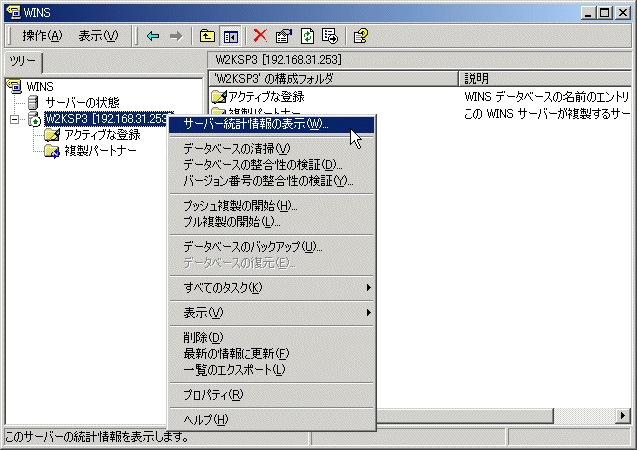Select データベースの整合性の検証(D)... menu item
This screenshot has height=450, width=637.
[x=271, y=165]
